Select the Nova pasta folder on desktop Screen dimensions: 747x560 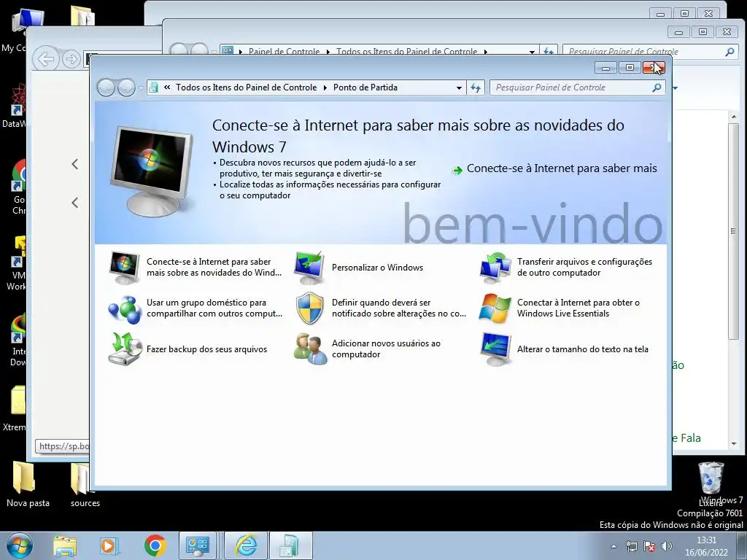click(x=24, y=478)
